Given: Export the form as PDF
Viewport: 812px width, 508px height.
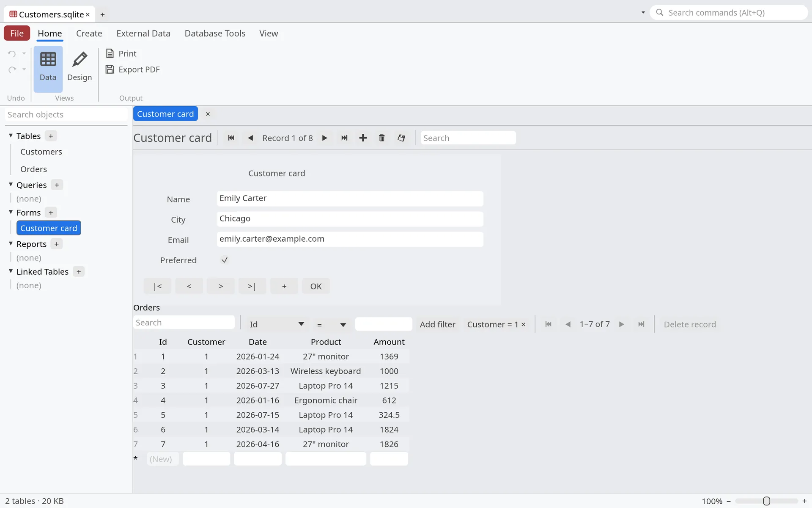Looking at the screenshot, I should click(x=133, y=69).
